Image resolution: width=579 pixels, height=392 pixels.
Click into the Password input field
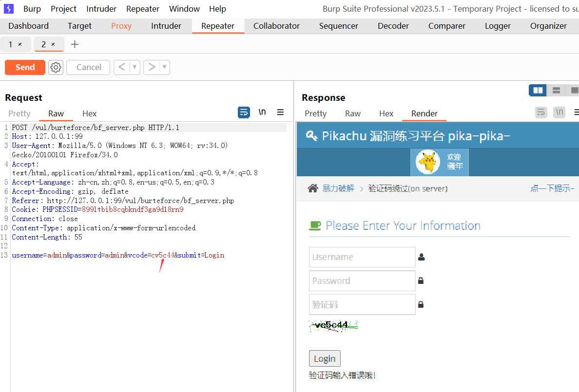[362, 280]
